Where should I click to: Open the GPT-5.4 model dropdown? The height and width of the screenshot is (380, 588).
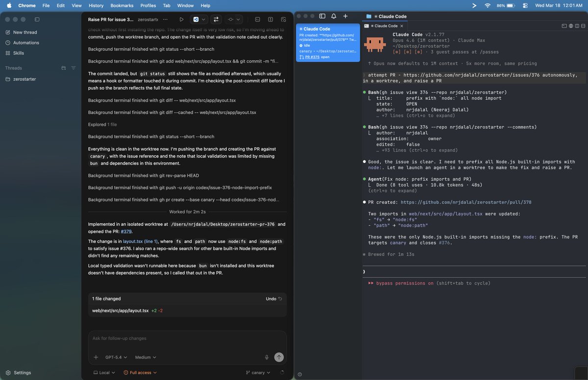(116, 357)
